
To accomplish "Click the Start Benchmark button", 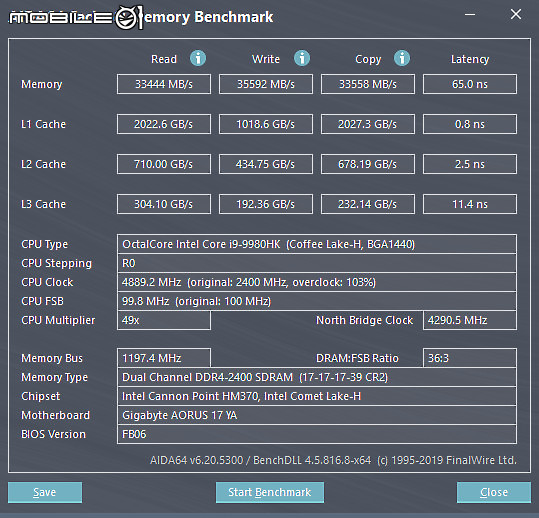I will click(x=270, y=492).
